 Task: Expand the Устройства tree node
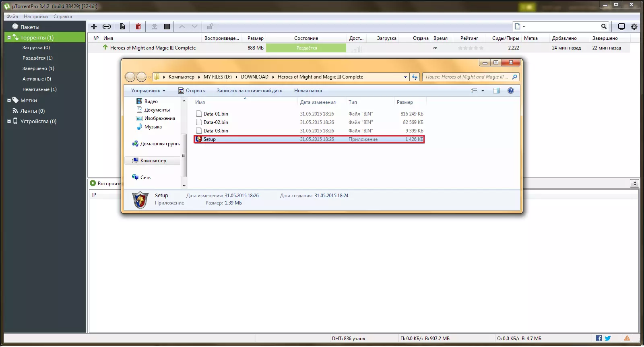coord(9,121)
